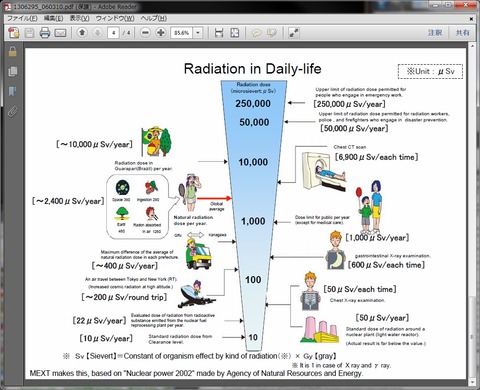Click the save file floppy icon

coord(29,33)
